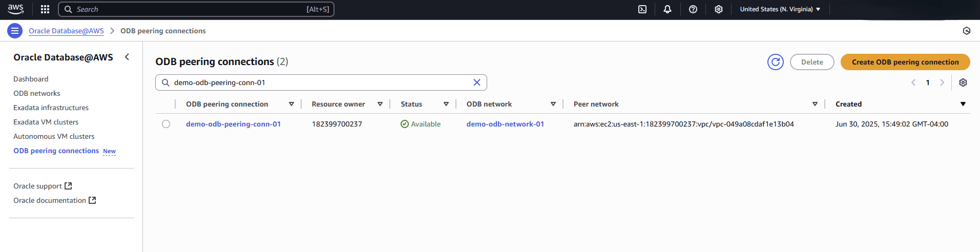Click the New badge beside ODB peering connections
The height and width of the screenshot is (252, 980).
click(x=109, y=151)
